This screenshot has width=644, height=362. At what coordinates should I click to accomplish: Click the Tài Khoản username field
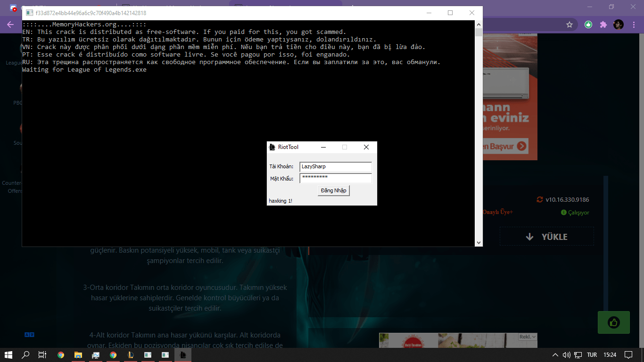336,166
